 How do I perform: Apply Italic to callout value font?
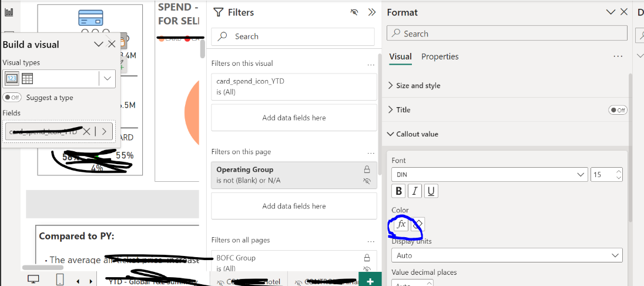pyautogui.click(x=415, y=191)
